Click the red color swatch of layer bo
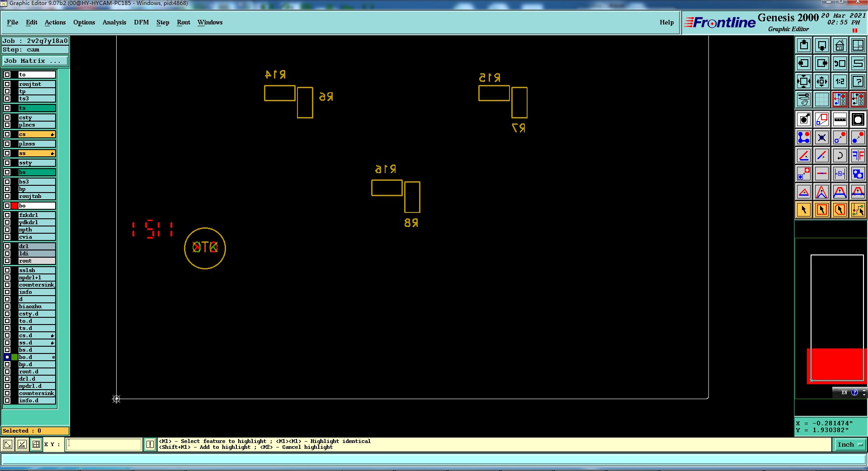 pyautogui.click(x=14, y=206)
